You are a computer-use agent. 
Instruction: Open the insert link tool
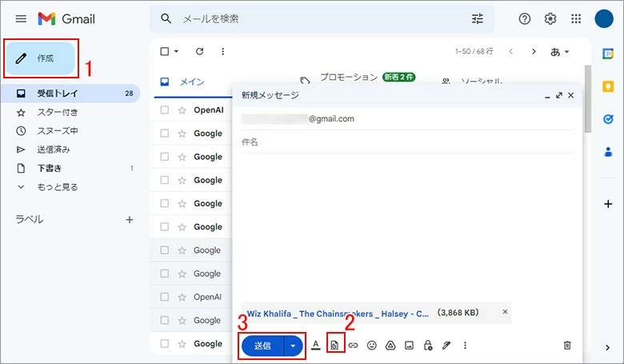click(353, 346)
